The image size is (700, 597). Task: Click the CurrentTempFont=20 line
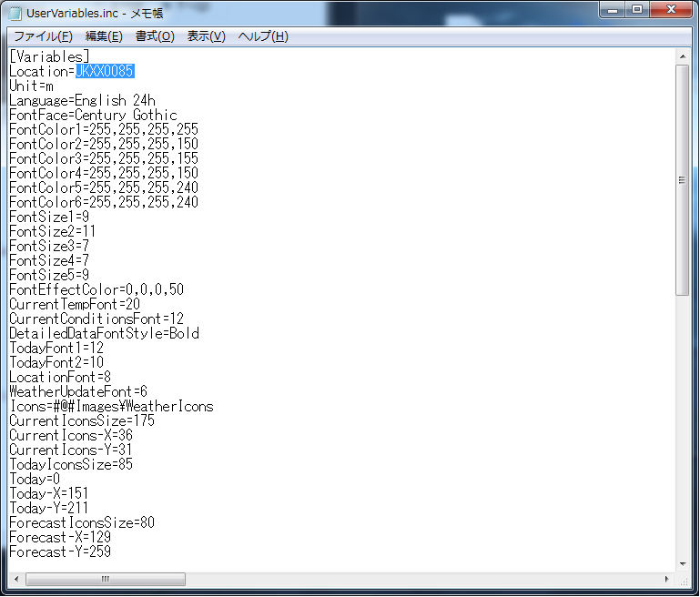(75, 304)
